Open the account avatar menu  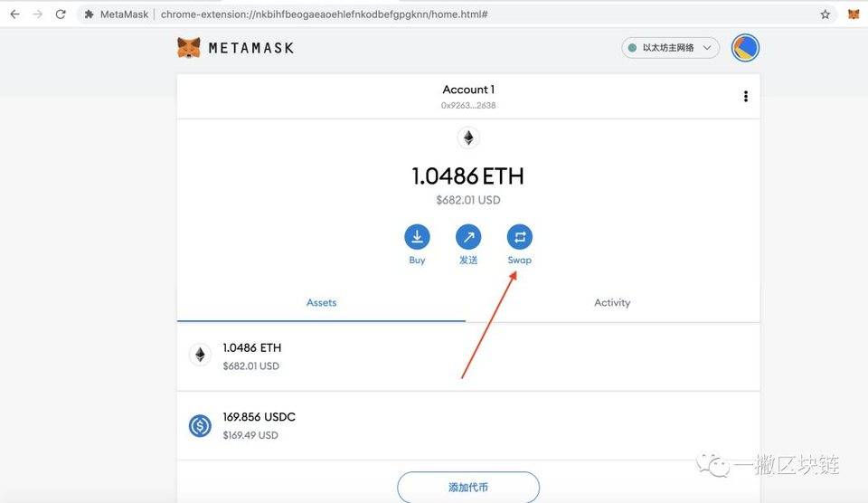(x=745, y=48)
